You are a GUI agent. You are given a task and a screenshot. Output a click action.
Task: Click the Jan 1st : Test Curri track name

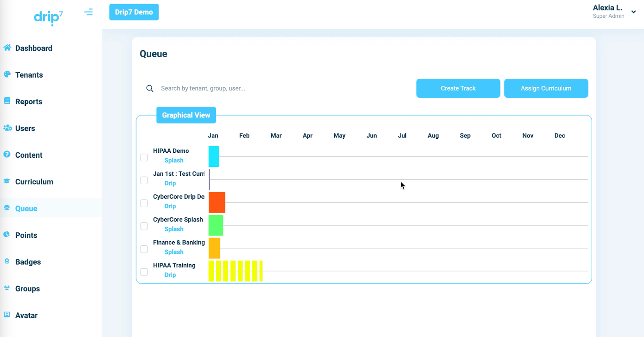click(179, 174)
